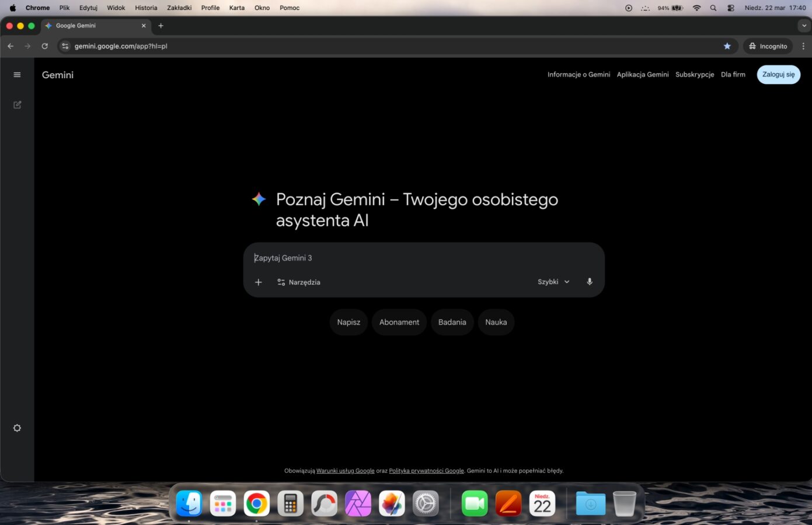The image size is (812, 525).
Task: Bookmark the page with star icon
Action: click(727, 45)
